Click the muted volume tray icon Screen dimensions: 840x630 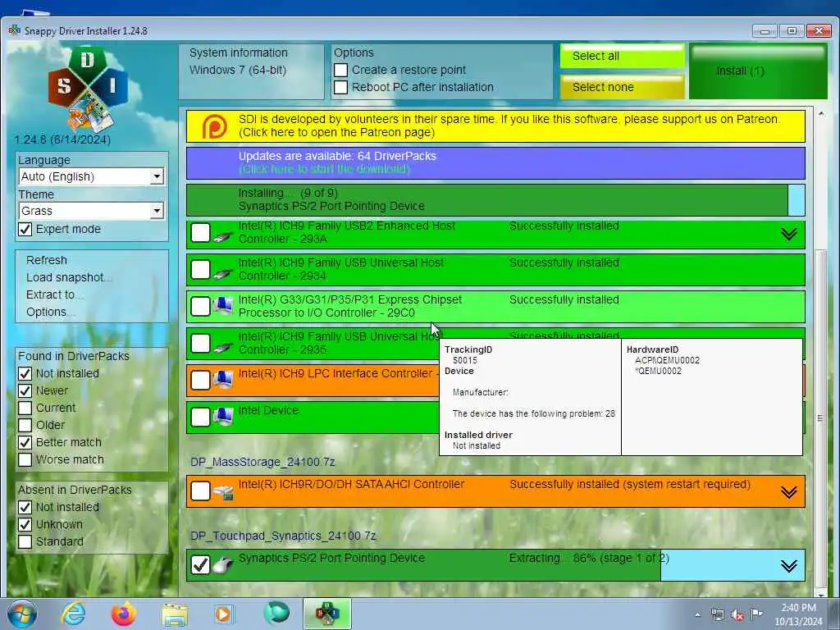click(737, 615)
